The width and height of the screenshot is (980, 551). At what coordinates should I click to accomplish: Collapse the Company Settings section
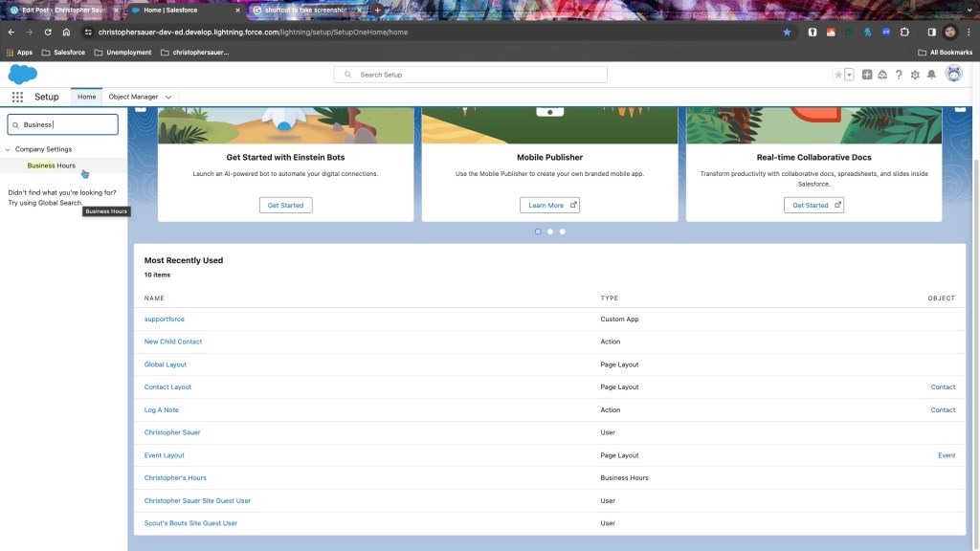pos(9,149)
